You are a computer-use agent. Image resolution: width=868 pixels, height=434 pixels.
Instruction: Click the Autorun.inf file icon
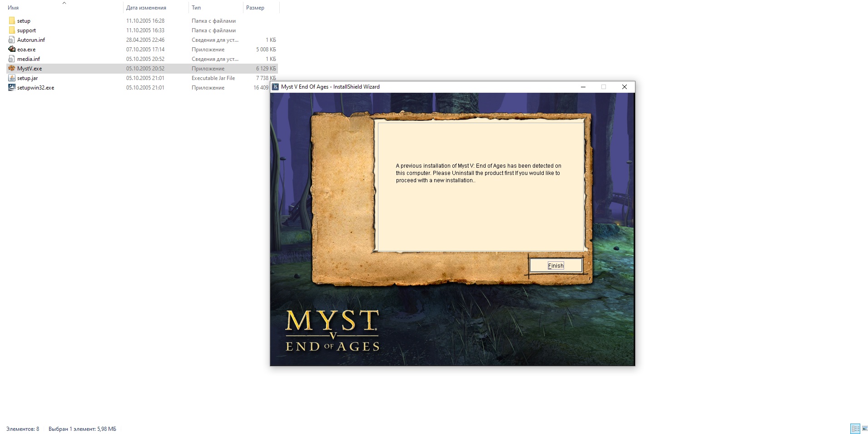pos(12,40)
